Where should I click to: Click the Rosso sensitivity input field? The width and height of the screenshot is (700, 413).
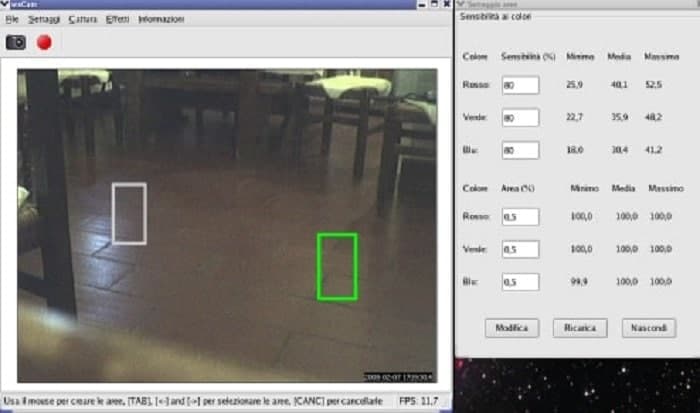520,85
